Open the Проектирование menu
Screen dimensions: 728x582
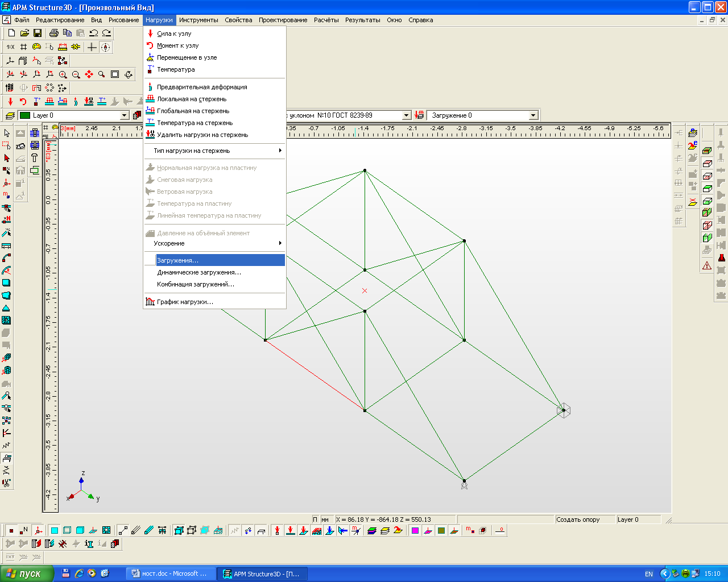[x=283, y=20]
